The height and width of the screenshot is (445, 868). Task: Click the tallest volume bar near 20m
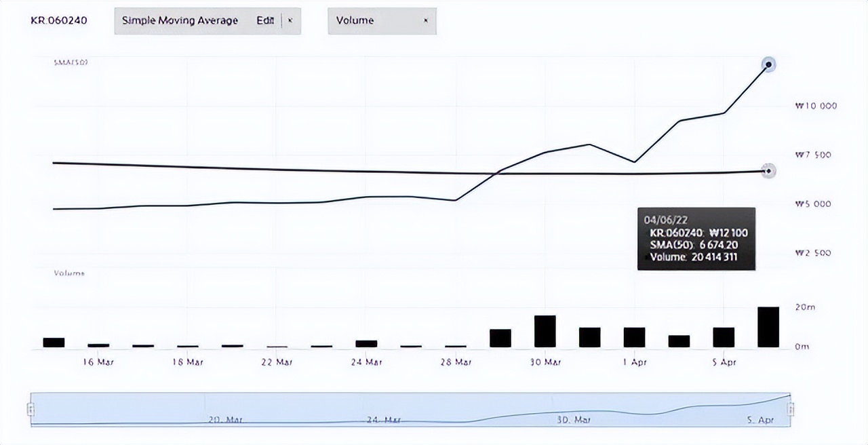(768, 328)
